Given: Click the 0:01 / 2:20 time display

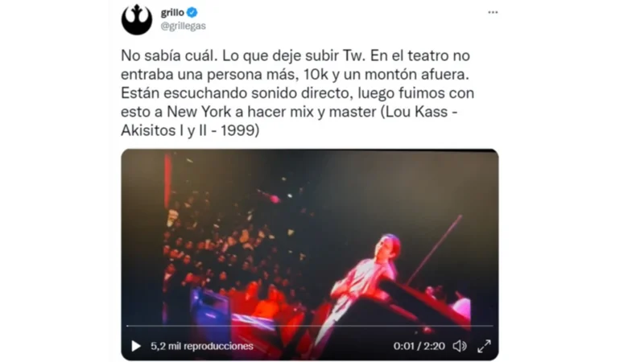Looking at the screenshot, I should (419, 346).
